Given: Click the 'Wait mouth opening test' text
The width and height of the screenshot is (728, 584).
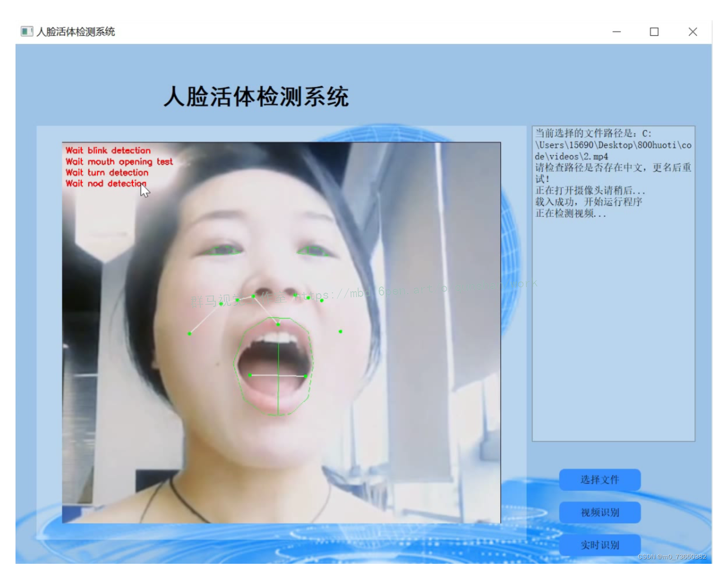Looking at the screenshot, I should (119, 162).
